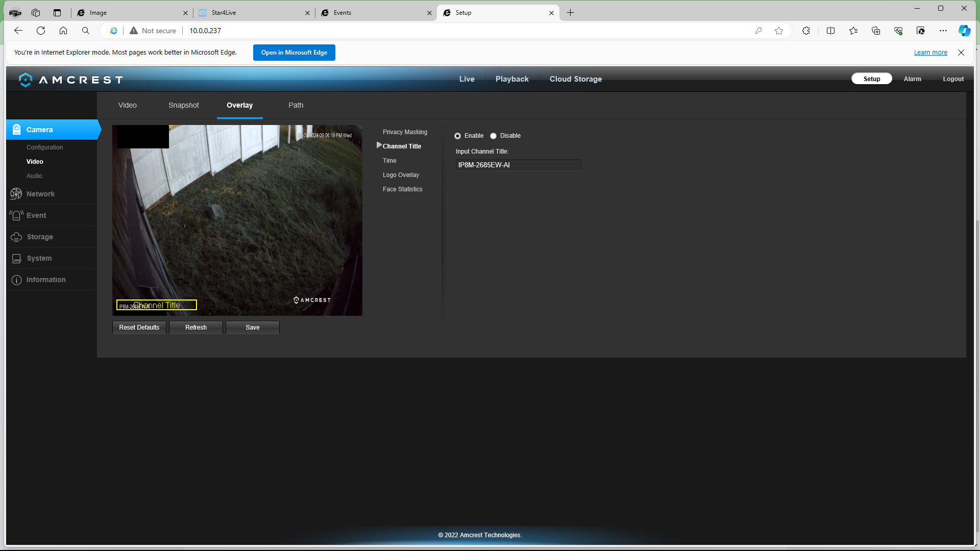The height and width of the screenshot is (551, 980).
Task: Open Logo Overlay option
Action: 401,175
